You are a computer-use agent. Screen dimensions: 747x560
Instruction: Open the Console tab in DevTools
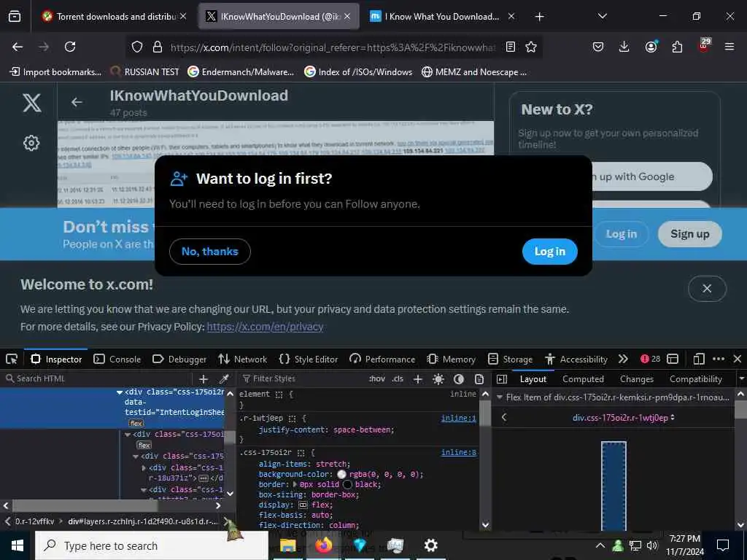pos(117,359)
